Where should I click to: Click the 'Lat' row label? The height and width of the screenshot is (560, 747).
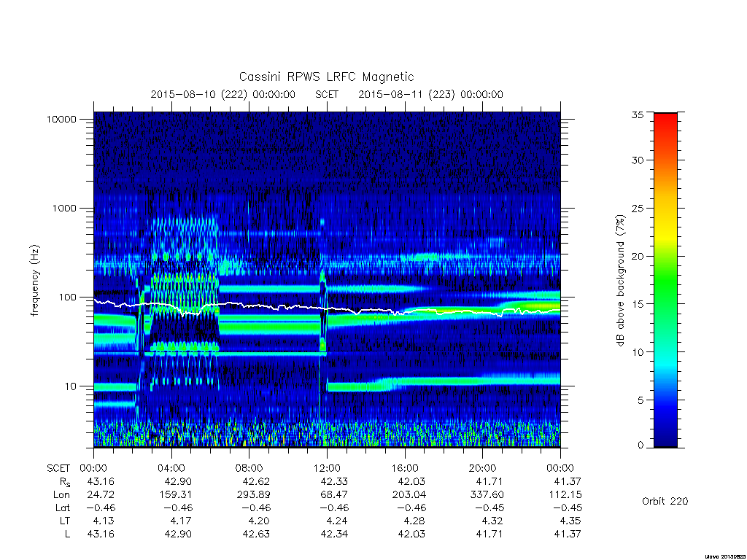62,507
